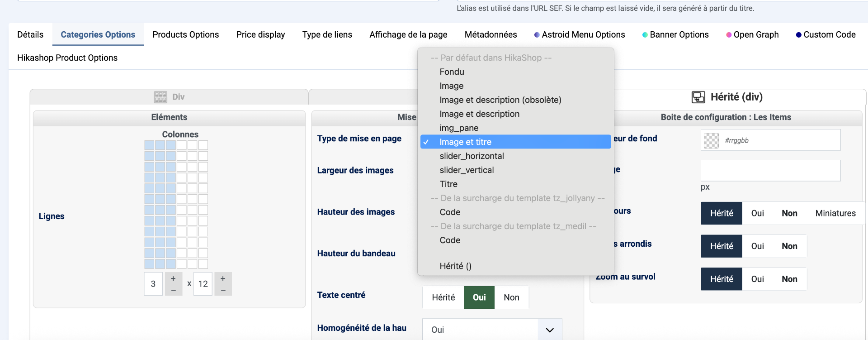This screenshot has height=340, width=868.
Task: Click the Hérité (div) layout icon
Action: coord(698,97)
